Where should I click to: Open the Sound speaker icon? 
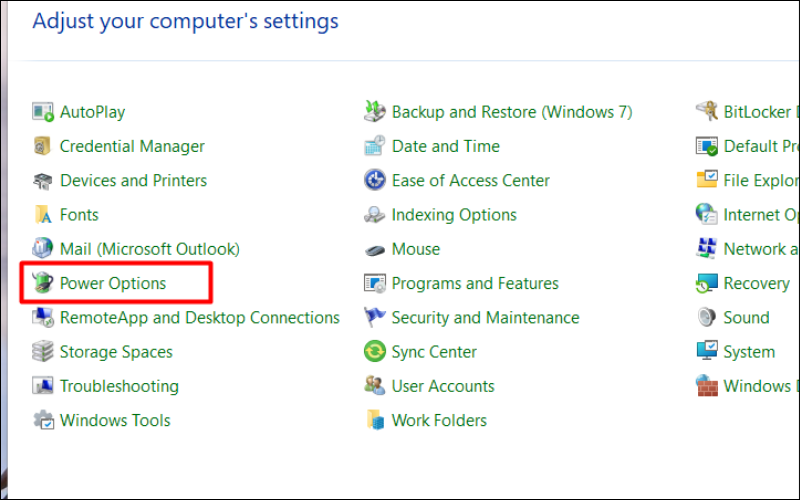click(707, 318)
